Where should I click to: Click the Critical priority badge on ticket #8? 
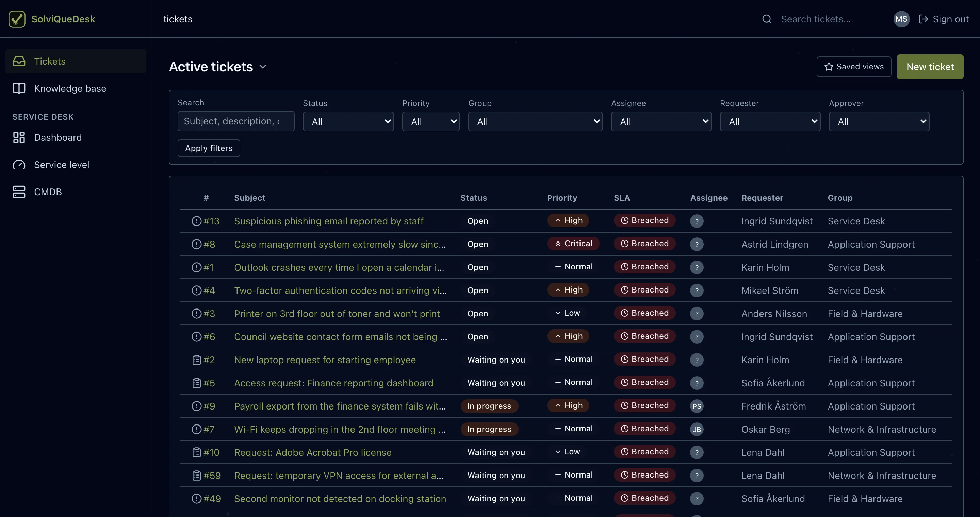[x=573, y=243]
